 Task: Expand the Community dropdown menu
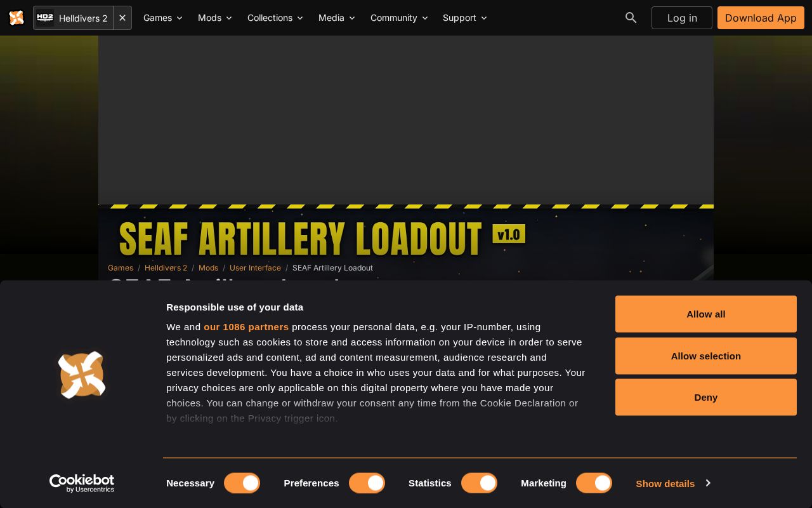click(399, 18)
